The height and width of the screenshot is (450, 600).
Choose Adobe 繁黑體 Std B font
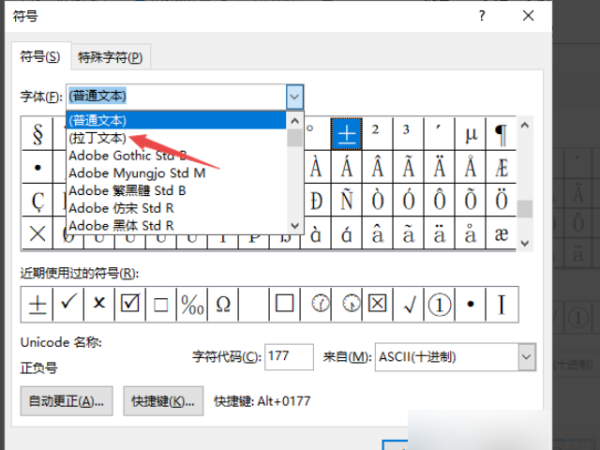point(176,191)
